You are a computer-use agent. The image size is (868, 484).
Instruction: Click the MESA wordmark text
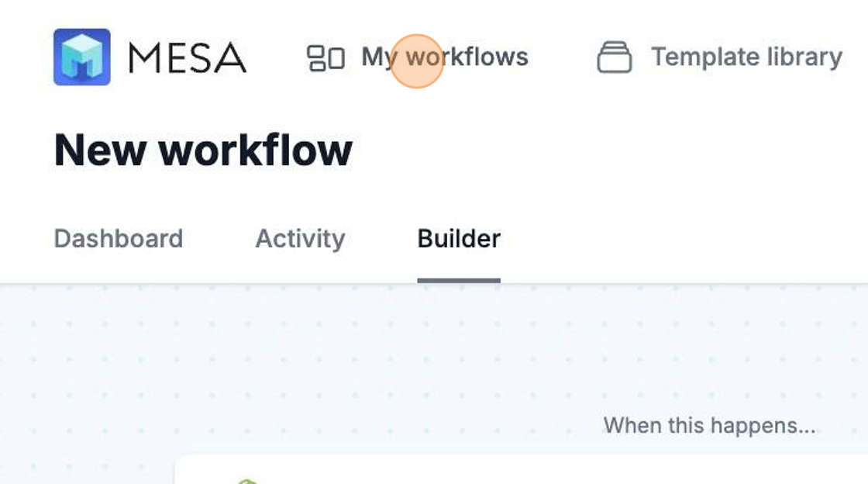pyautogui.click(x=187, y=57)
